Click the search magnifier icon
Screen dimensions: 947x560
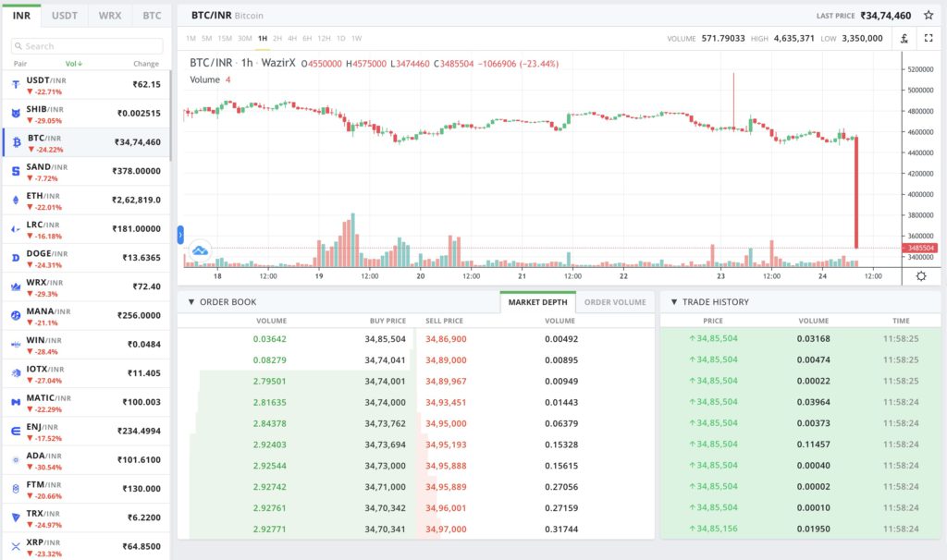[x=18, y=46]
